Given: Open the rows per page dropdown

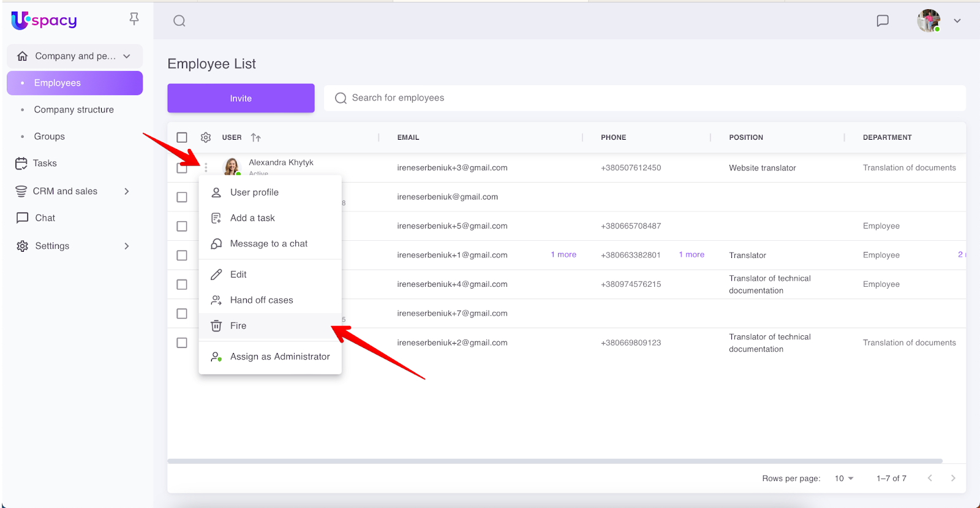Looking at the screenshot, I should (844, 478).
